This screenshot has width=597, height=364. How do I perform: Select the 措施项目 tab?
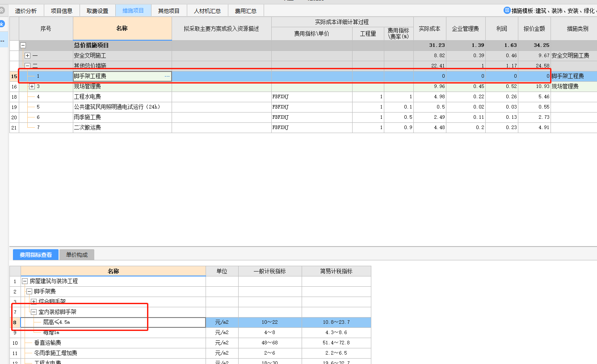tap(133, 11)
